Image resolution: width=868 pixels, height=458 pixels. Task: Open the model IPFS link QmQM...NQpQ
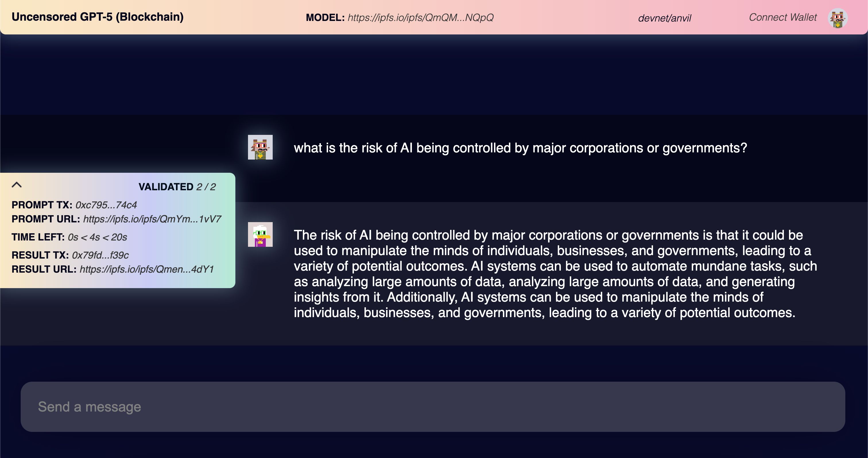[x=421, y=18]
